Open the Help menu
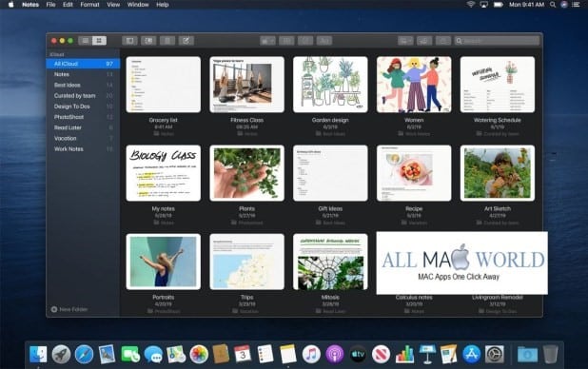 [x=163, y=5]
